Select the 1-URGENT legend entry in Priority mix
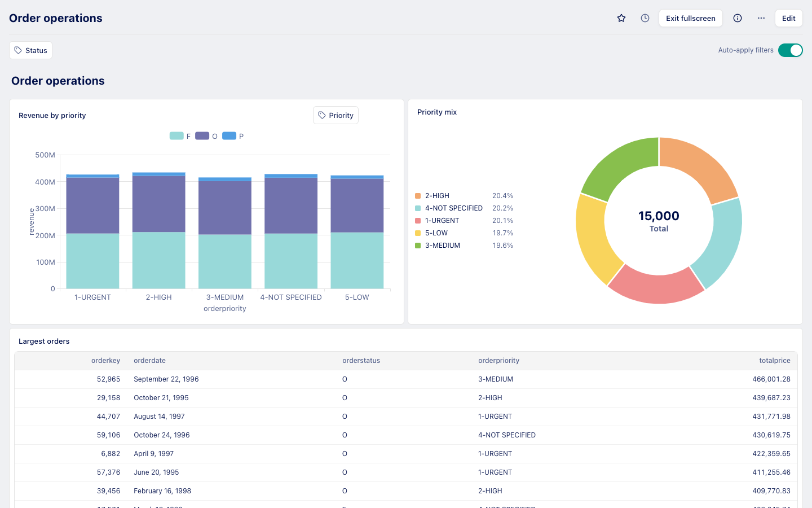Screen dimensions: 812x508 click(464, 221)
